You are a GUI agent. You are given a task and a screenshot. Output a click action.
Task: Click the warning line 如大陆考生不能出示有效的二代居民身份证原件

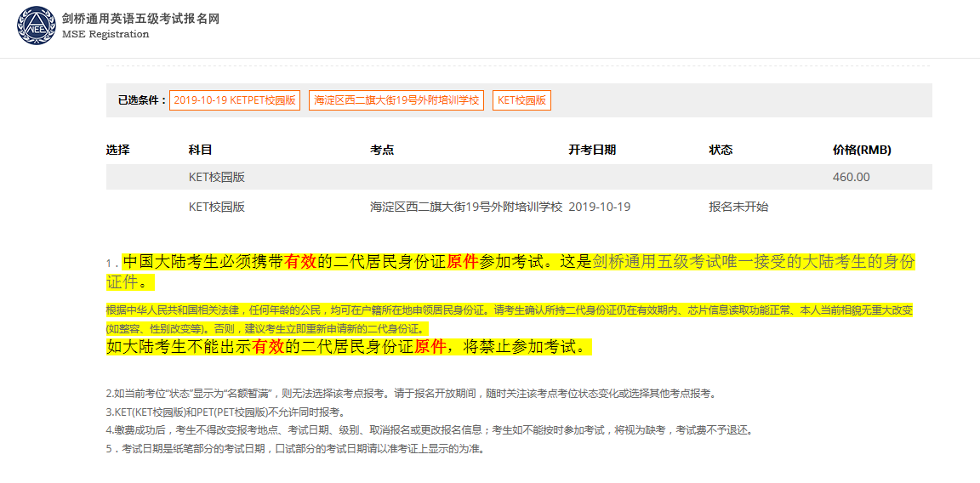[349, 348]
